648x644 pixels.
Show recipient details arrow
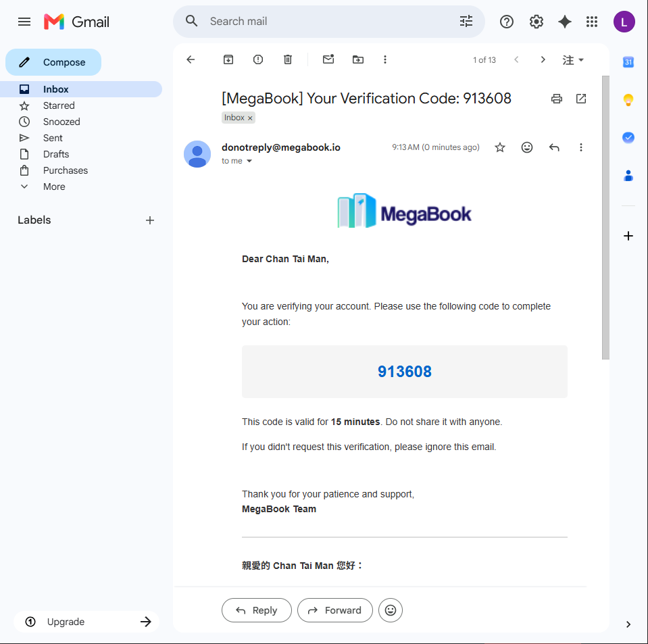249,161
